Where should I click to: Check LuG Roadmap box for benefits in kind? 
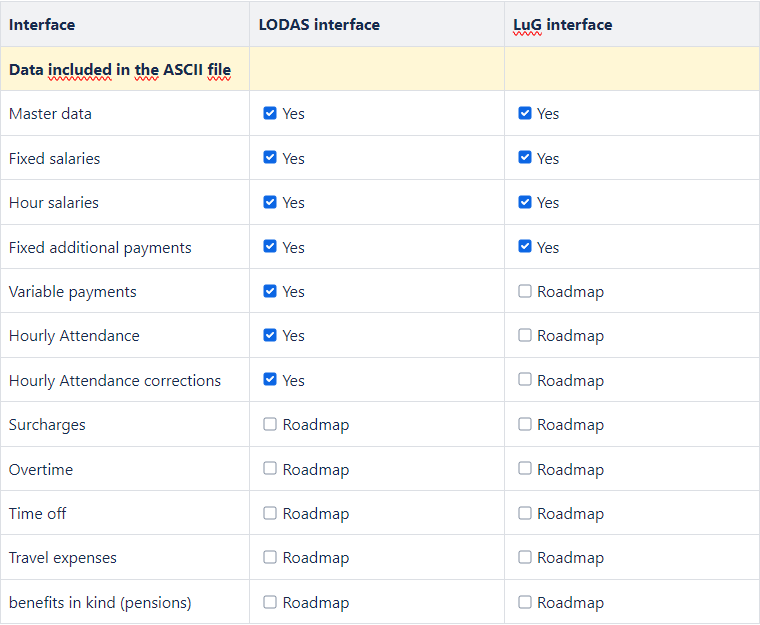click(524, 602)
